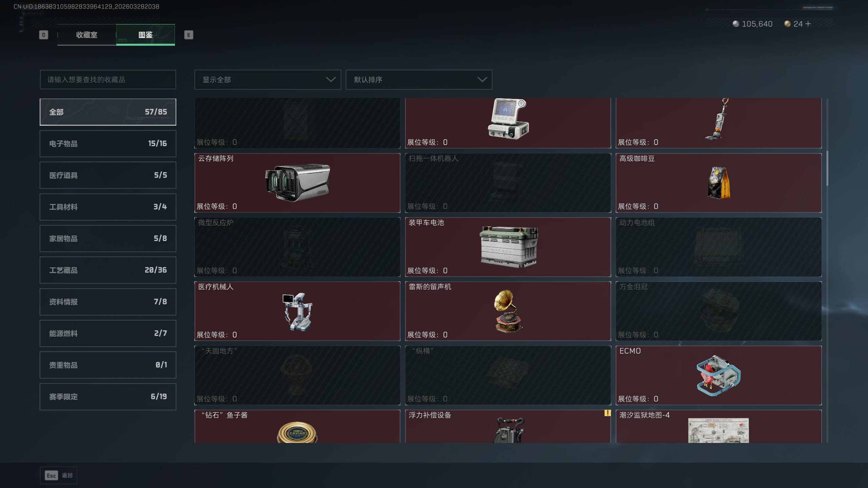Image resolution: width=868 pixels, height=488 pixels.
Task: Click the collection list scrollbar thumb
Action: click(x=827, y=168)
